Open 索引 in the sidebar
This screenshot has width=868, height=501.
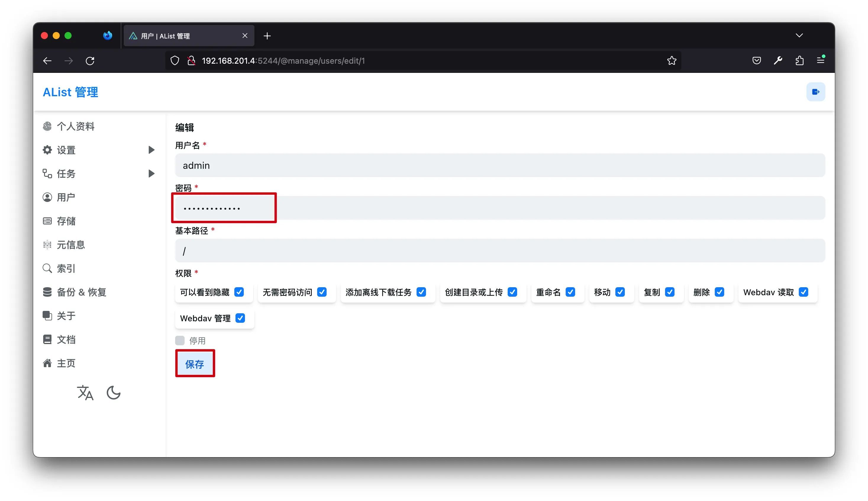point(66,268)
